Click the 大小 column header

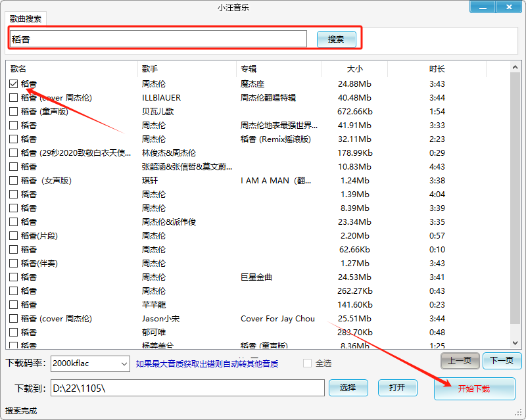point(354,69)
